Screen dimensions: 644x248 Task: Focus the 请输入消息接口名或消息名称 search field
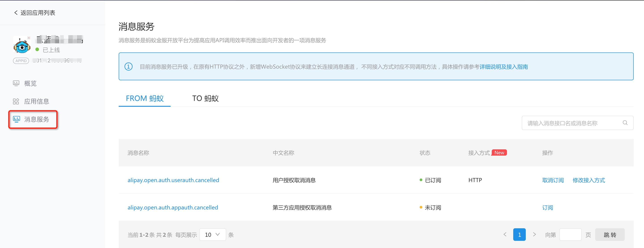pos(577,123)
